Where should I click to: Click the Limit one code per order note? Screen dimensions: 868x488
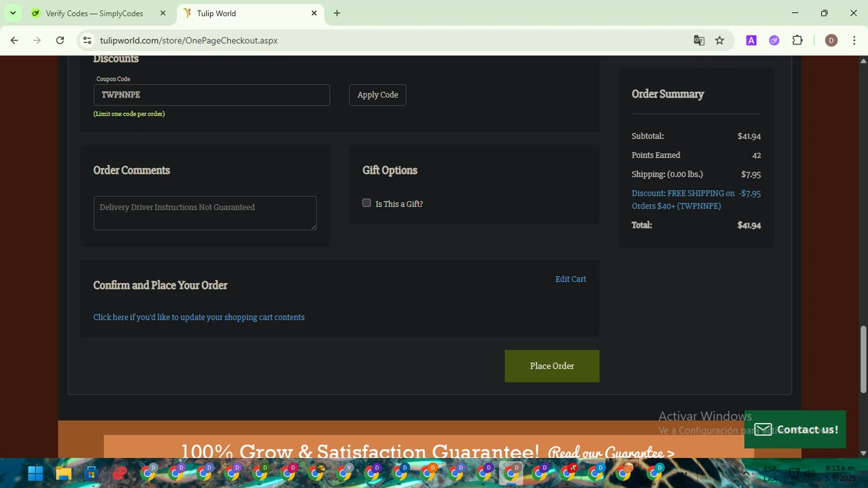coord(129,114)
